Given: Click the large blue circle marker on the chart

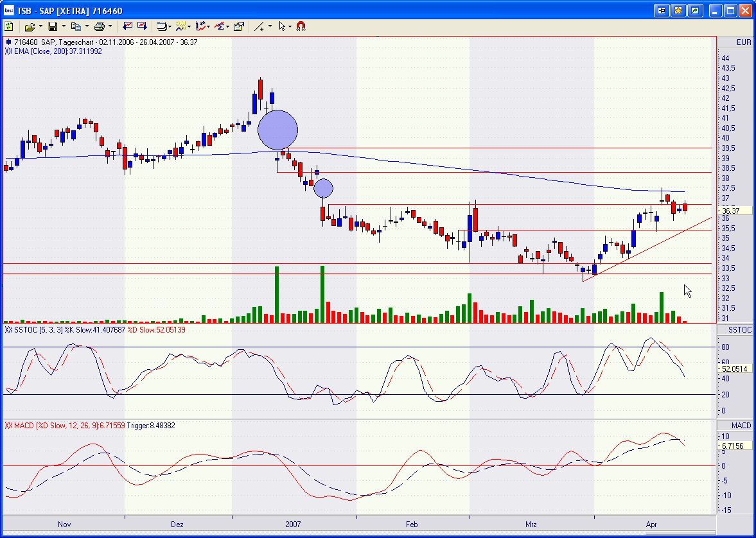Looking at the screenshot, I should [x=278, y=130].
